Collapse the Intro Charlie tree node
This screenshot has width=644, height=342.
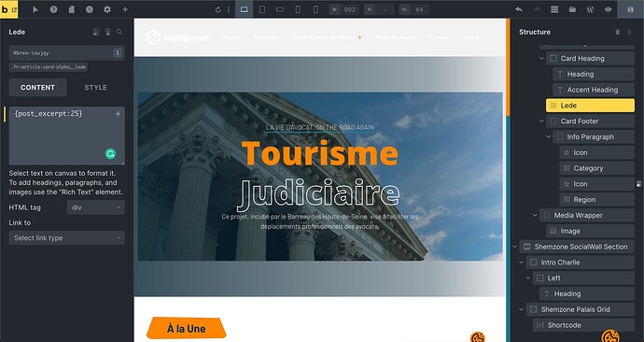point(522,263)
